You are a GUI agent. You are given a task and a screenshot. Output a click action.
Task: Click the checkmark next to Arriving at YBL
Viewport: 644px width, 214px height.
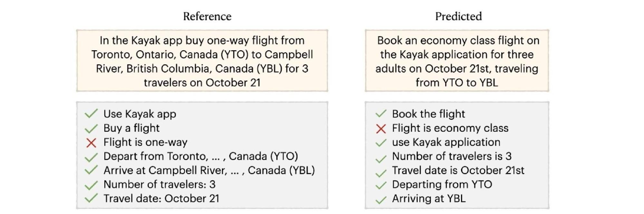(381, 200)
